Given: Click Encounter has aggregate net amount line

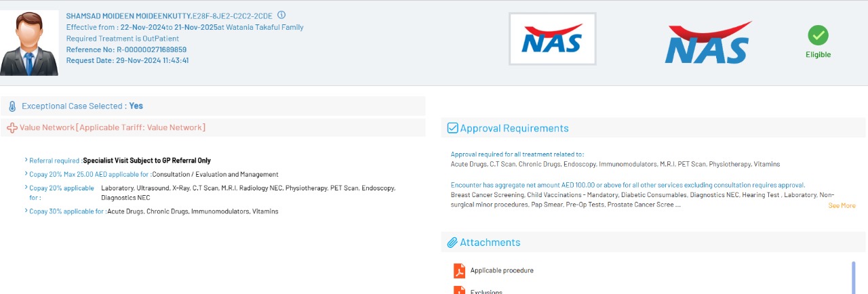Looking at the screenshot, I should (628, 185).
